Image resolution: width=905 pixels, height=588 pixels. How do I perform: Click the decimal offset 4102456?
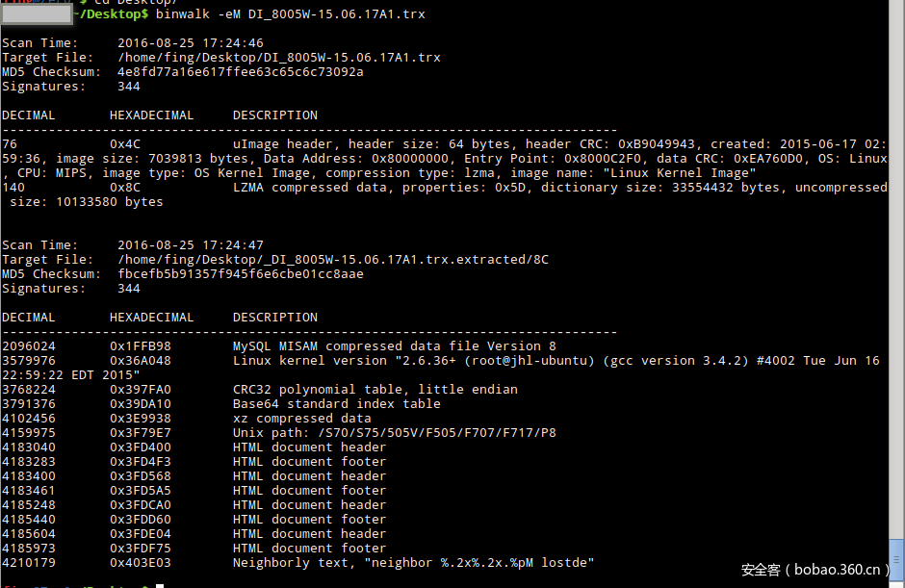[x=29, y=419]
